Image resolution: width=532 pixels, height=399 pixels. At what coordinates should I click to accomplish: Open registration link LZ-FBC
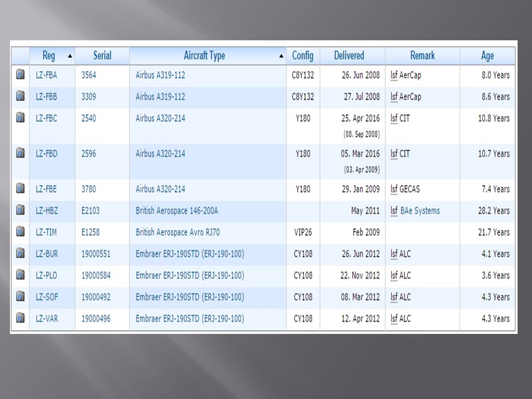[46, 118]
